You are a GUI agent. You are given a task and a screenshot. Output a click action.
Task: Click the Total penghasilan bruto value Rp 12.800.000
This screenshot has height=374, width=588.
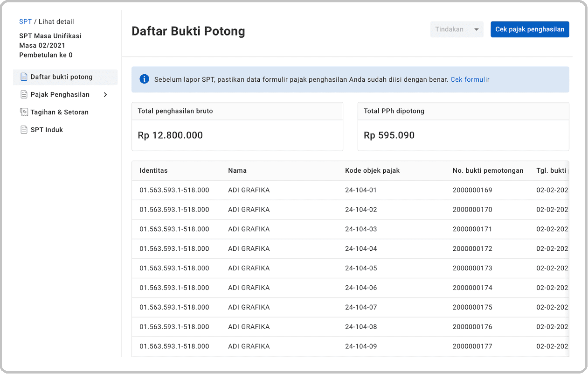point(170,135)
